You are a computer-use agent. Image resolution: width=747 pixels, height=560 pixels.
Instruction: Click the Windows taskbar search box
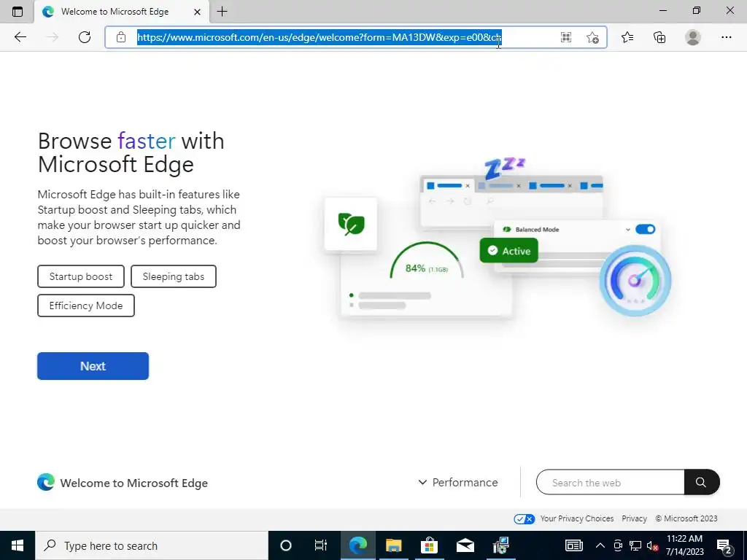(152, 545)
